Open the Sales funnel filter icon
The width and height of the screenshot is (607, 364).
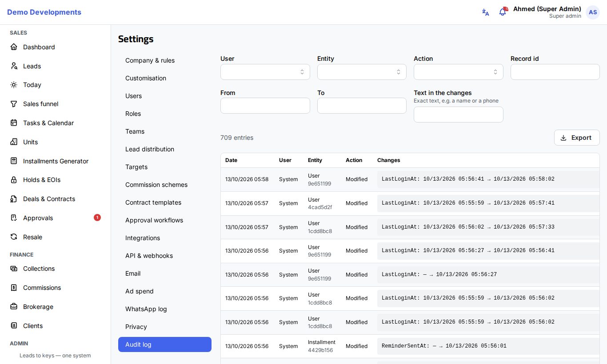(14, 104)
